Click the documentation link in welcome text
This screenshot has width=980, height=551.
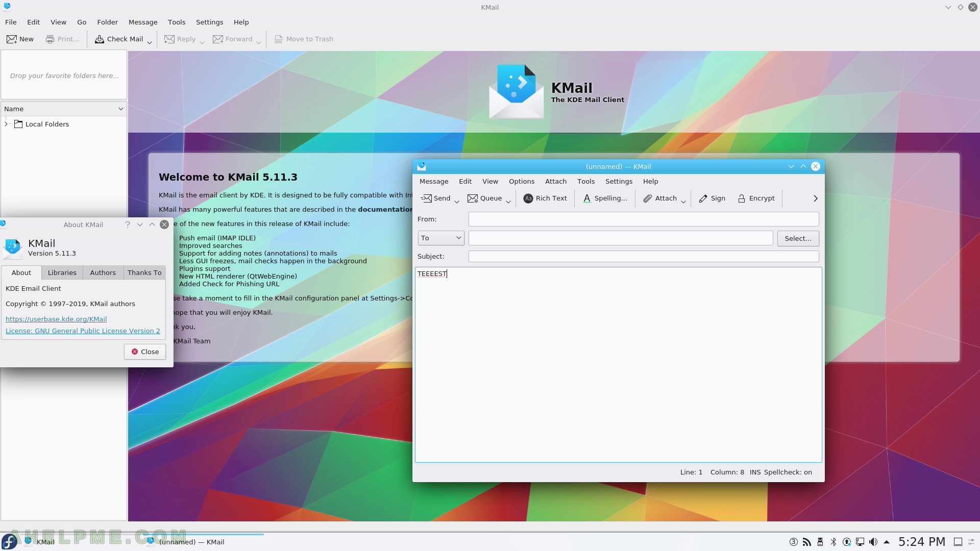click(385, 210)
